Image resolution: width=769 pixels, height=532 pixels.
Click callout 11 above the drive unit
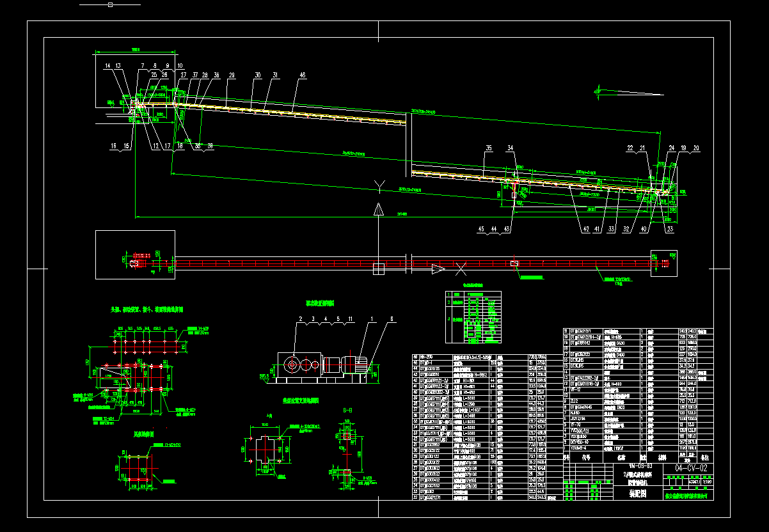tap(350, 318)
